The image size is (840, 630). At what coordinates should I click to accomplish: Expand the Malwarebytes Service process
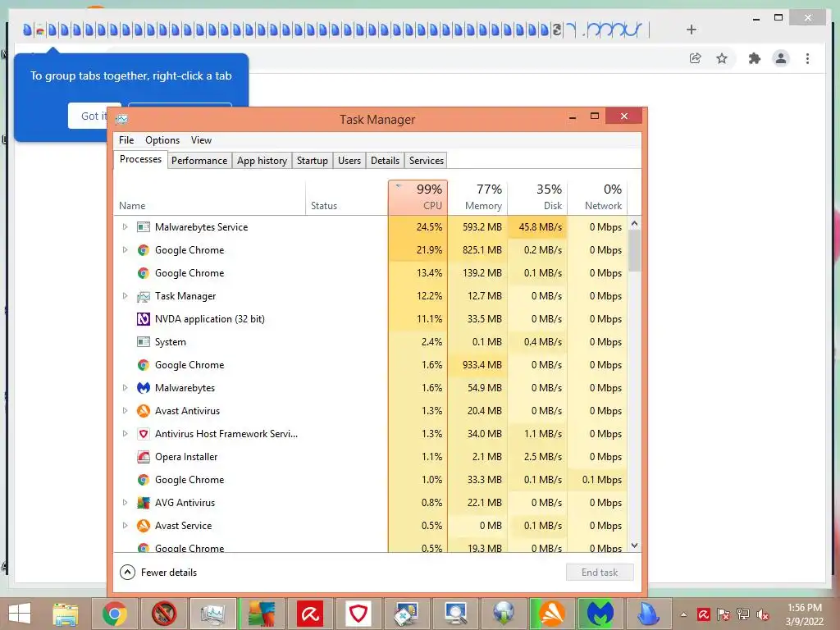pos(125,227)
